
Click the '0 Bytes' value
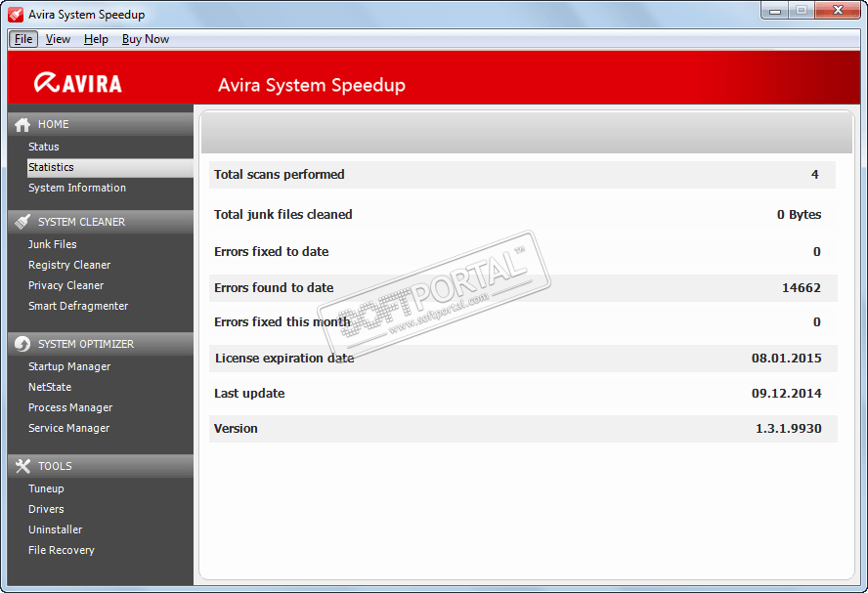coord(799,215)
